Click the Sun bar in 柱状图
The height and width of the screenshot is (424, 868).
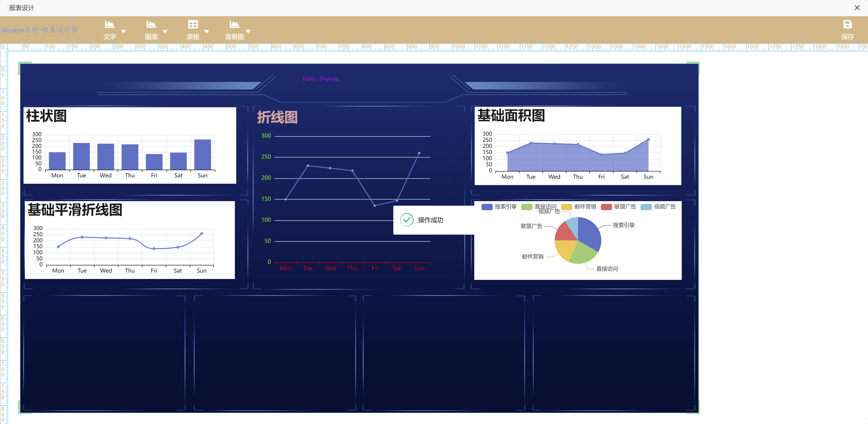coord(203,155)
